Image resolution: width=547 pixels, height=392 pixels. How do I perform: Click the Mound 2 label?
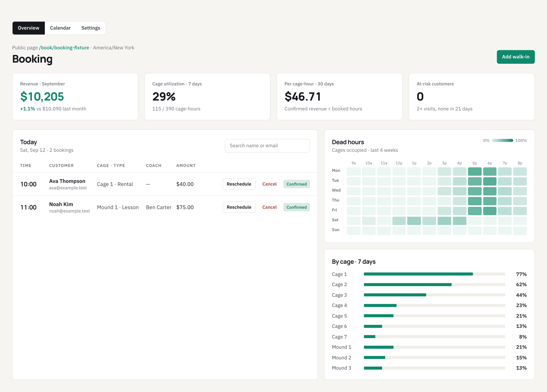(341, 357)
